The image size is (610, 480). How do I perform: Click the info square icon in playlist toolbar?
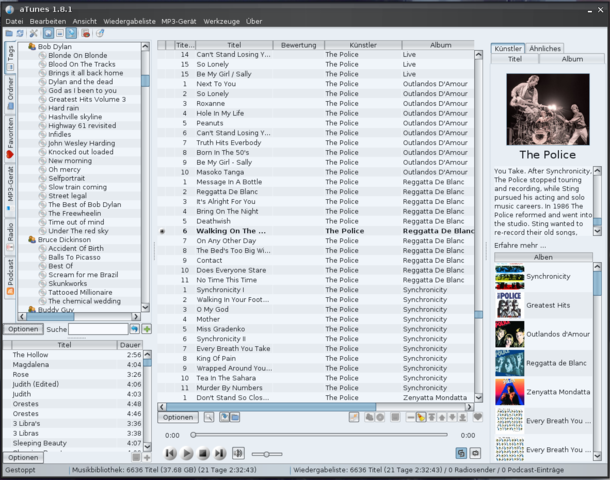[395, 417]
